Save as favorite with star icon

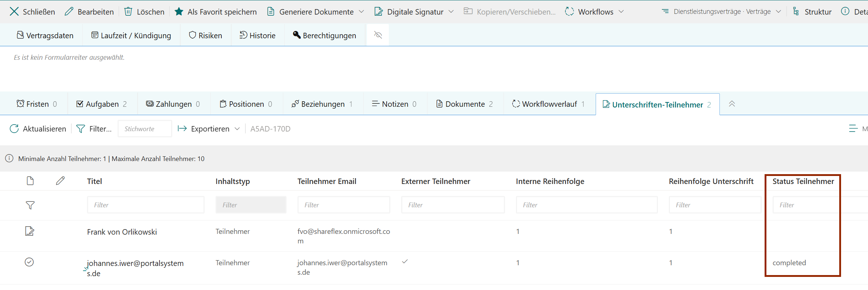coord(179,12)
